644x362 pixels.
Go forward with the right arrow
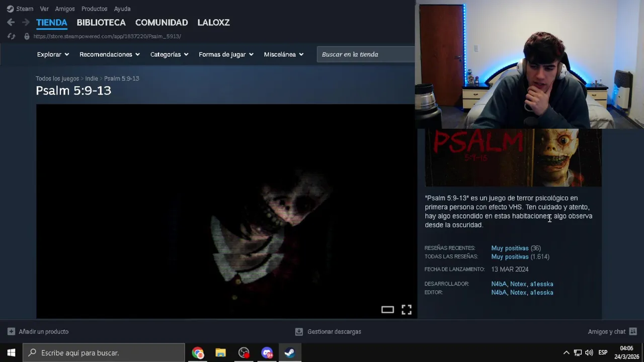pos(26,22)
